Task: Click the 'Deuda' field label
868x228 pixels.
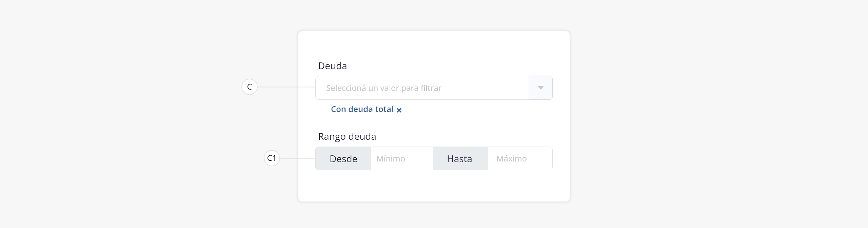Action: [x=332, y=66]
